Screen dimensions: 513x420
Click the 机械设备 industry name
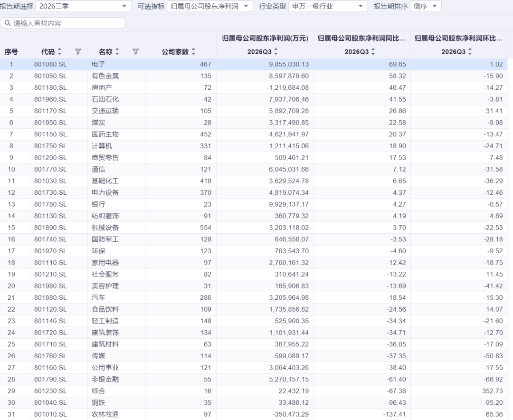pos(105,228)
